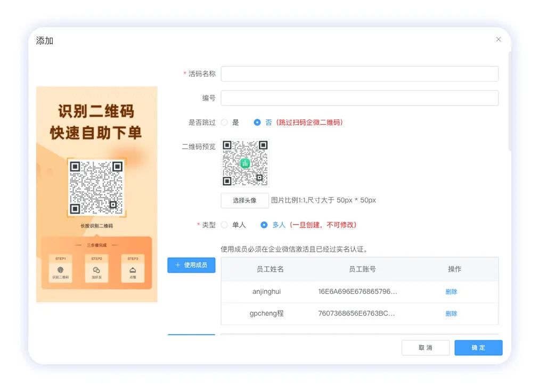
Task: Click the STEP1 识别二维码 icon on poster
Action: [61, 269]
